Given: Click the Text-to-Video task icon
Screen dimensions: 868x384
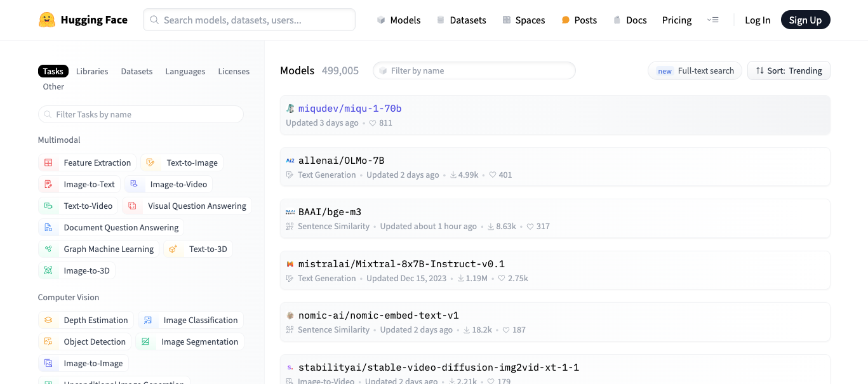Looking at the screenshot, I should (48, 206).
